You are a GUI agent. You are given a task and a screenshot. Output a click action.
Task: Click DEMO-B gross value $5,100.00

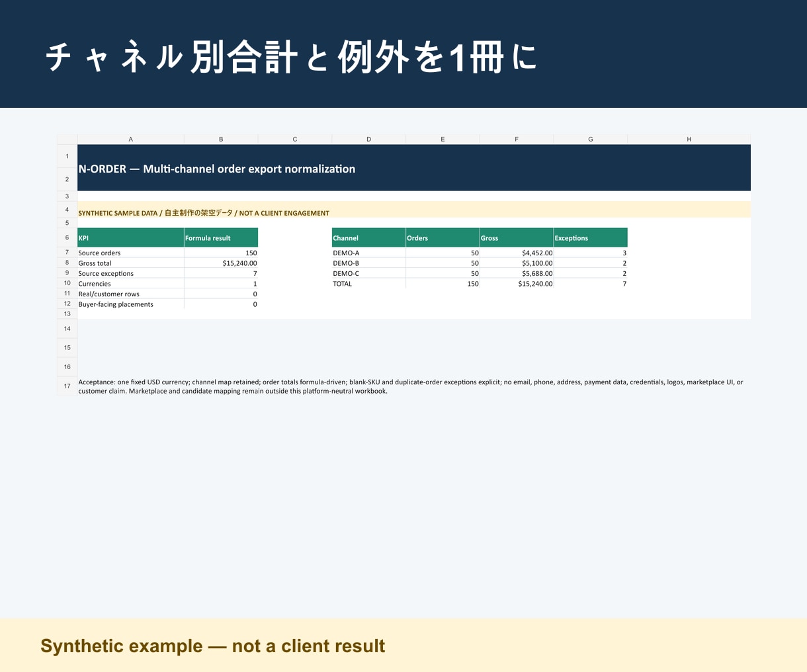[x=517, y=263]
